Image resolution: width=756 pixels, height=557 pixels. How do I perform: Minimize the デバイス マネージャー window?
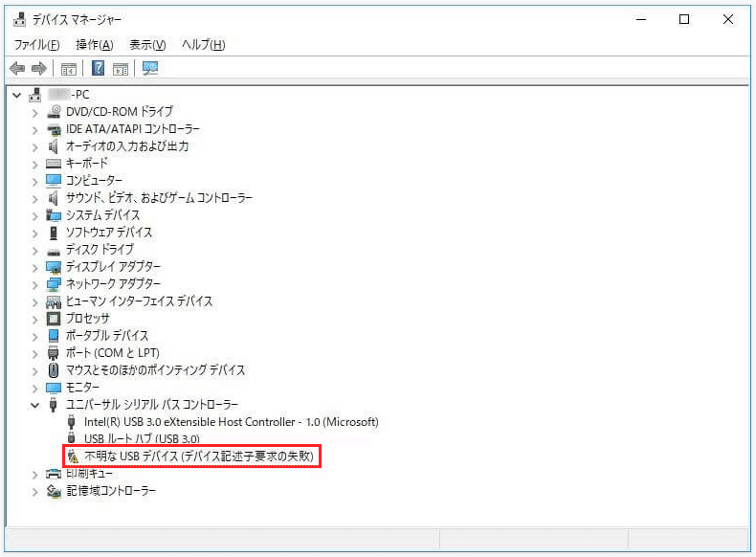[641, 19]
